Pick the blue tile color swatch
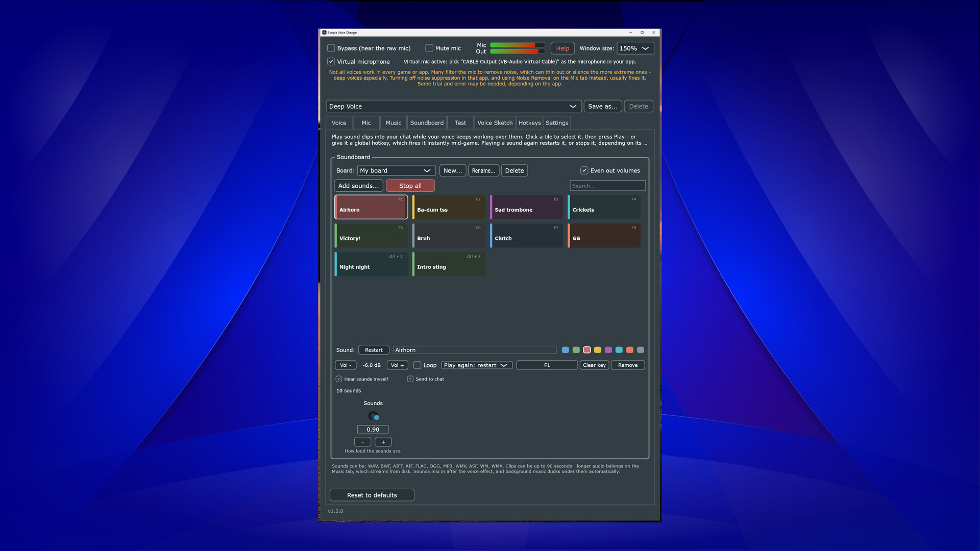The width and height of the screenshot is (980, 551). pos(565,350)
